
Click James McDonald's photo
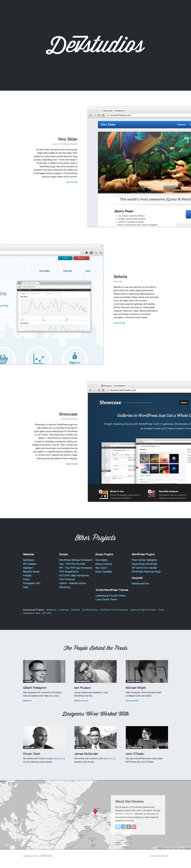point(95,738)
